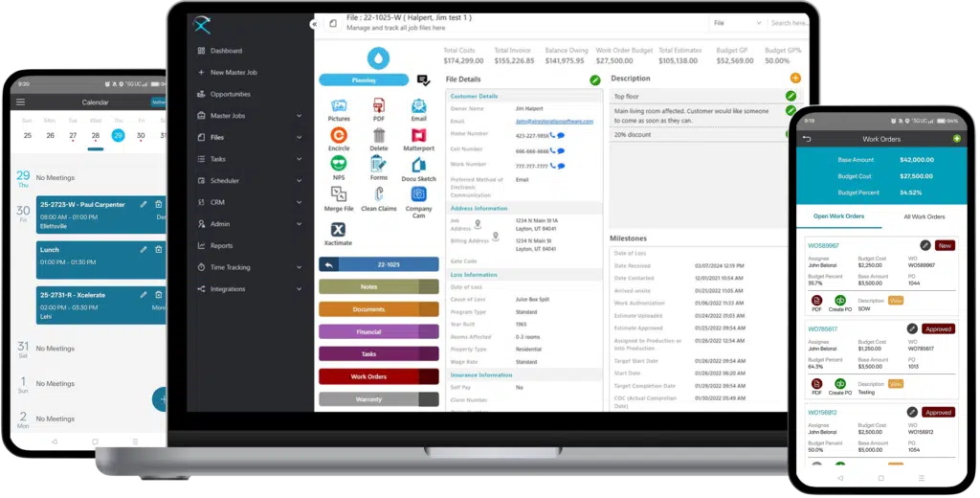Click the green check next to Top floor description
Image resolution: width=980 pixels, height=498 pixels.
pyautogui.click(x=791, y=96)
